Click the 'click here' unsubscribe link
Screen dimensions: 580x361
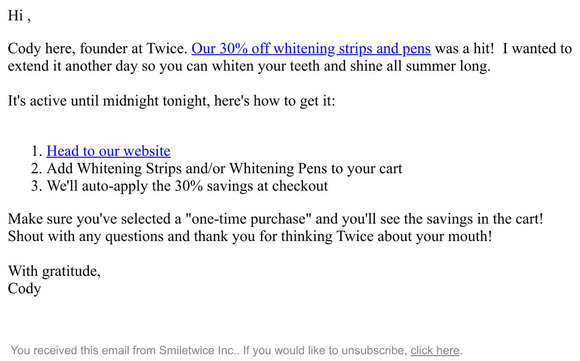click(x=435, y=350)
